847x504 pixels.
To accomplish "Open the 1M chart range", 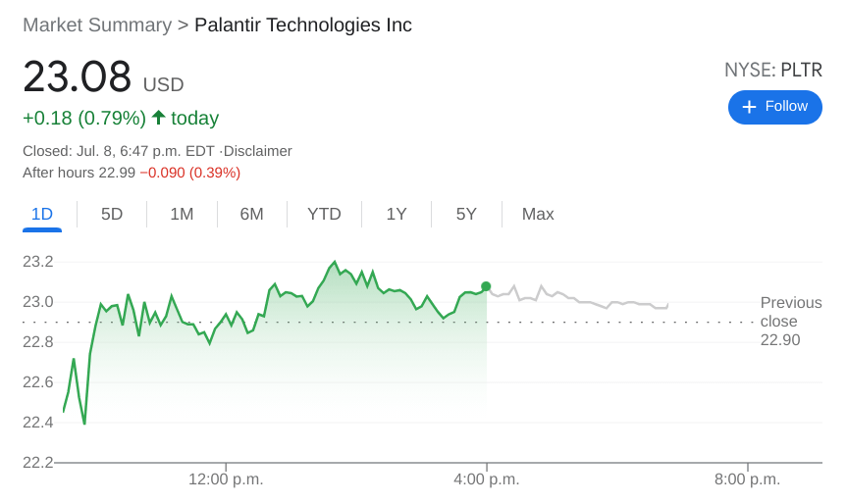I will 182,214.
